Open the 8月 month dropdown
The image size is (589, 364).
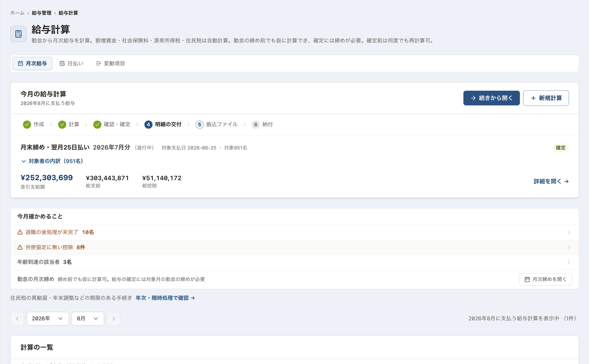[x=88, y=319]
